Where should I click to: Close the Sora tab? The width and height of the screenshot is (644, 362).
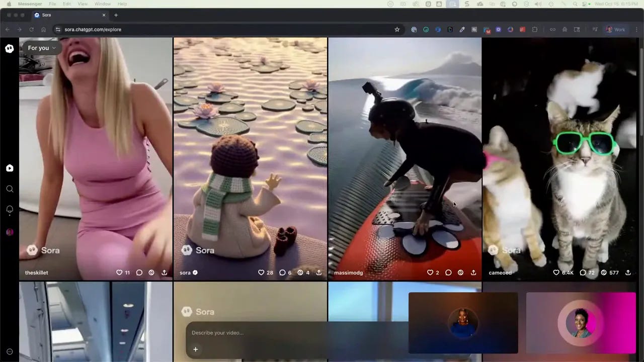click(x=104, y=15)
